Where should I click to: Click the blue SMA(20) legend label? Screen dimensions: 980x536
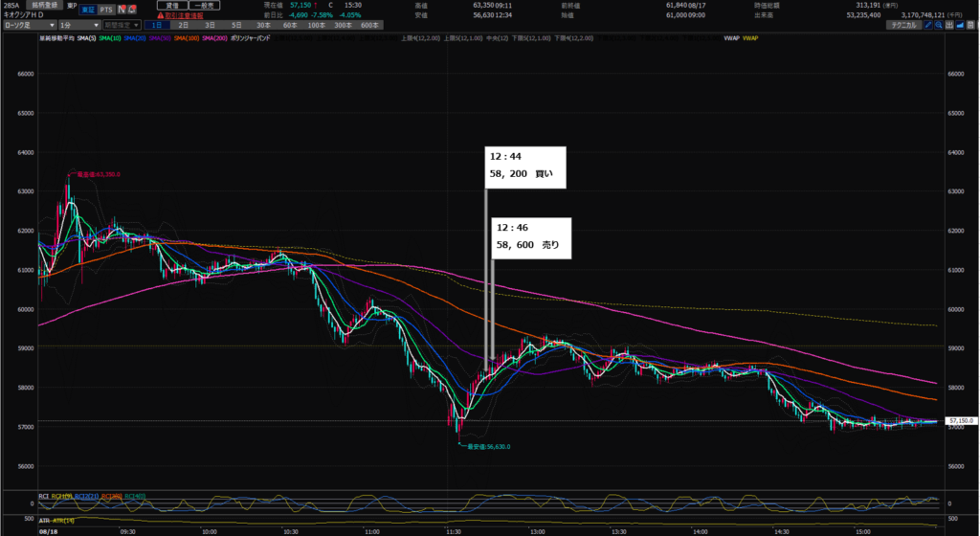135,38
